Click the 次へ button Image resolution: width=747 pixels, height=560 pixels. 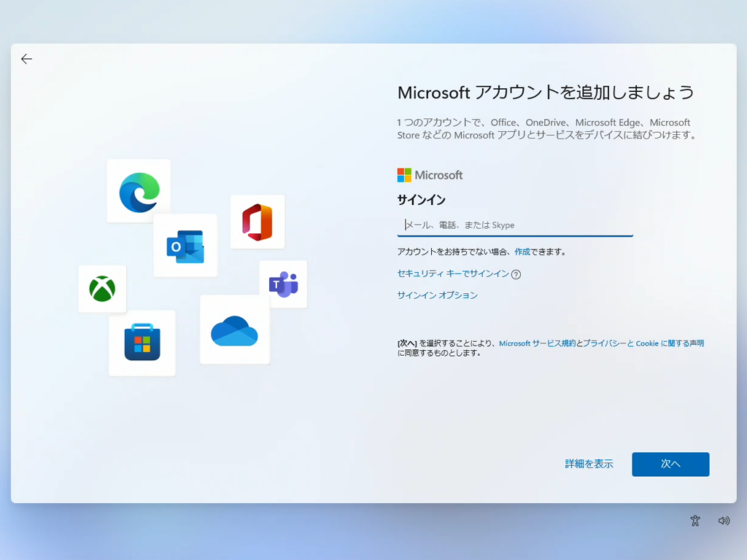(x=670, y=464)
